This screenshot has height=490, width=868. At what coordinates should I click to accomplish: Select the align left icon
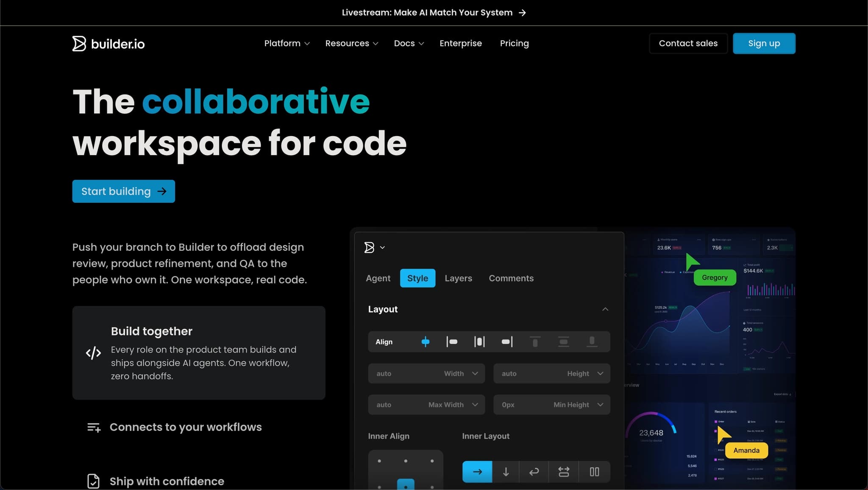(x=452, y=342)
